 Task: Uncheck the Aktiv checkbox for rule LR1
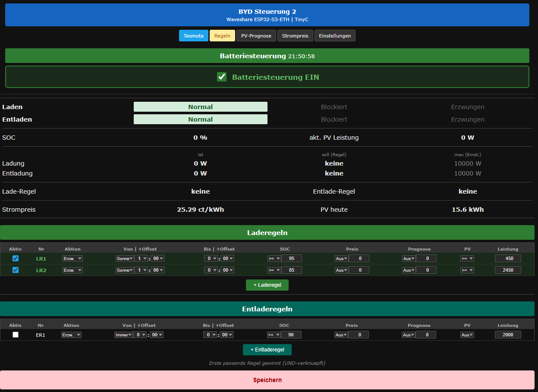pyautogui.click(x=16, y=258)
